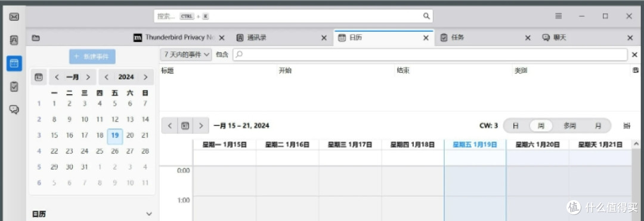
Task: Click the 星期三 1月17日 column header
Action: point(350,145)
